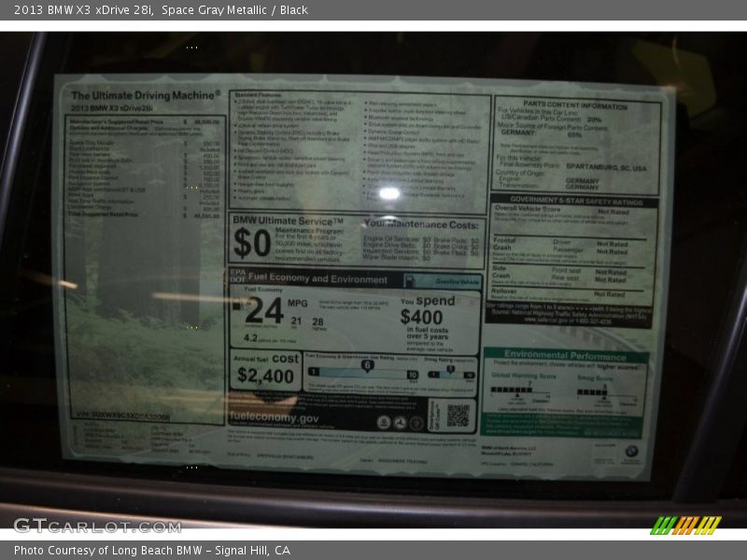Click the round agency seals beside fueleconomy.gov
This screenshot has height=560, width=747.
coord(397,422)
